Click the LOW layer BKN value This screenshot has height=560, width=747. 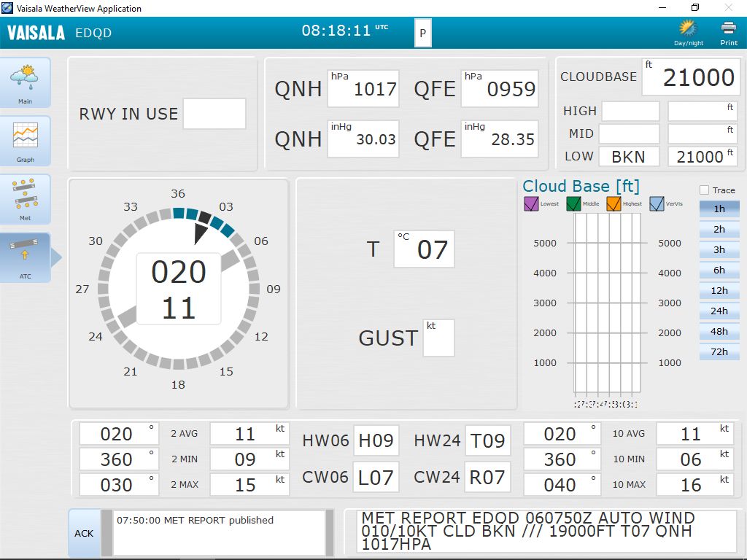coord(629,157)
